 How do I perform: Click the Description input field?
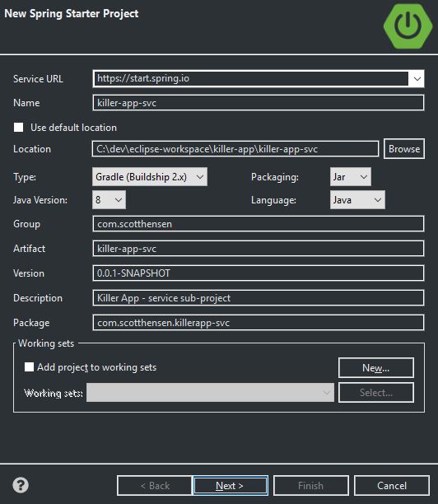click(x=259, y=298)
